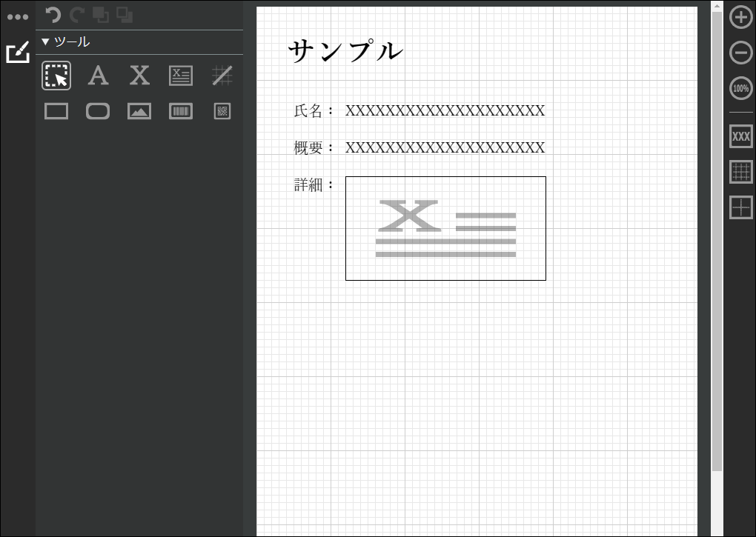The image size is (756, 537).
Task: Select the dynamic text X tool
Action: click(x=139, y=76)
